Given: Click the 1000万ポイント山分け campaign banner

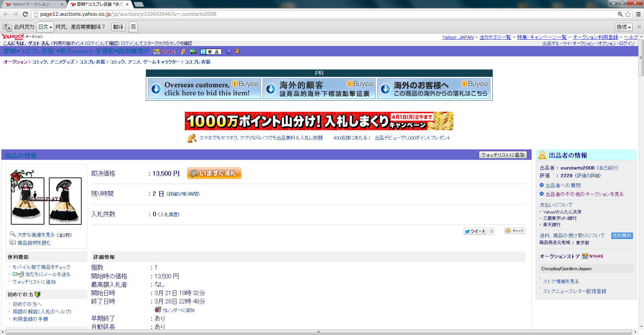Looking at the screenshot, I should click(x=319, y=121).
